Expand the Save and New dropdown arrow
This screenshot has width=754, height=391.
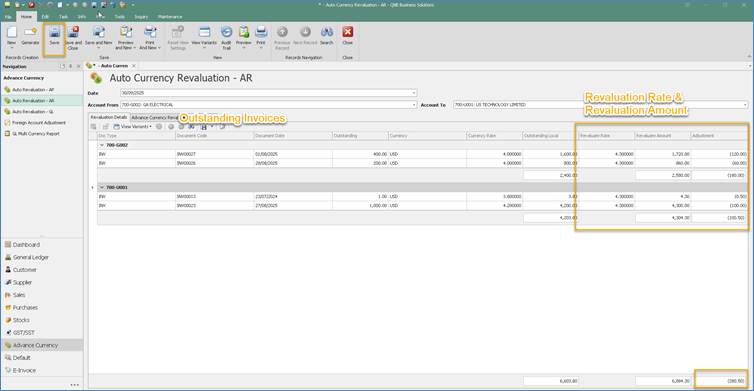click(99, 48)
